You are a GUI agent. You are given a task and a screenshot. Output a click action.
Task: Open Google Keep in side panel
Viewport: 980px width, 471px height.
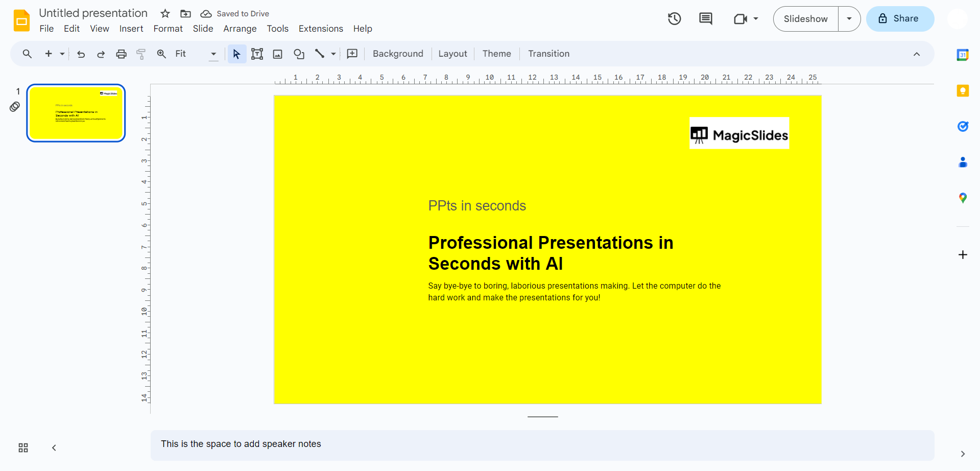[x=963, y=91]
